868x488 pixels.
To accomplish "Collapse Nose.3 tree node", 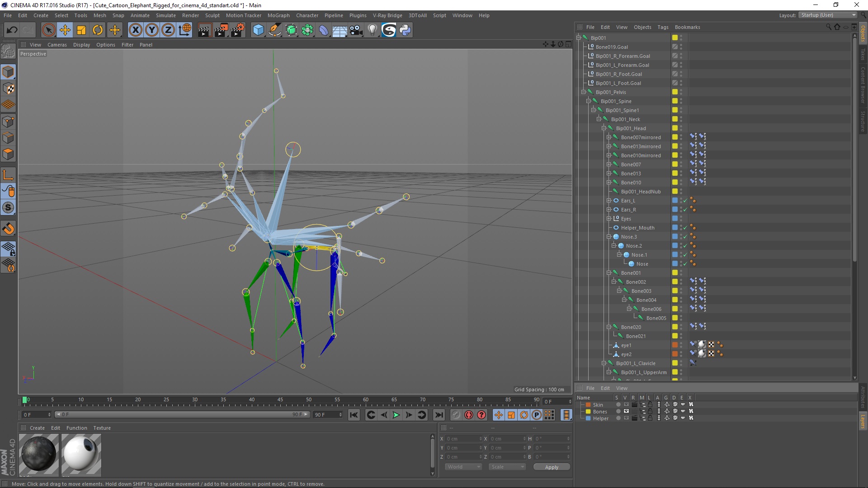I will click(x=609, y=237).
